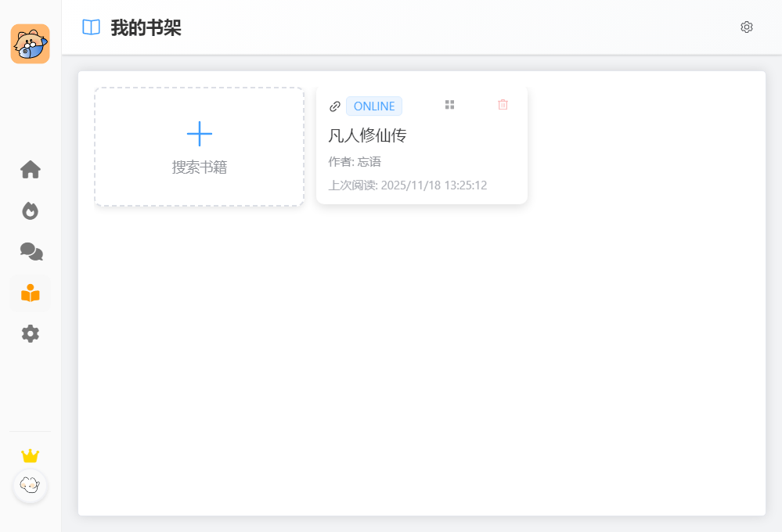782x532 pixels.
Task: Delete 凡人修仙传 using the trash icon
Action: point(503,105)
